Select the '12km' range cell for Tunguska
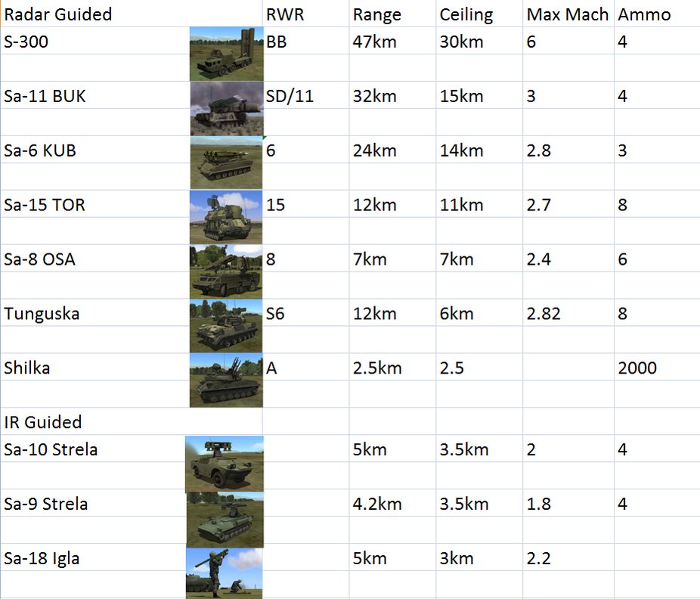The width and height of the screenshot is (700, 599). click(392, 314)
